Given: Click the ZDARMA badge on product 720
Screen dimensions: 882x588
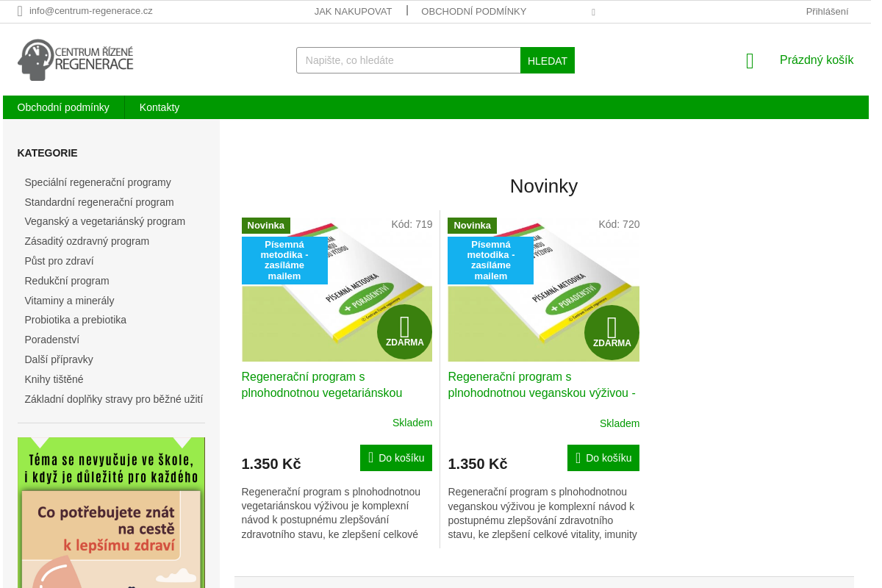Looking at the screenshot, I should pos(611,332).
